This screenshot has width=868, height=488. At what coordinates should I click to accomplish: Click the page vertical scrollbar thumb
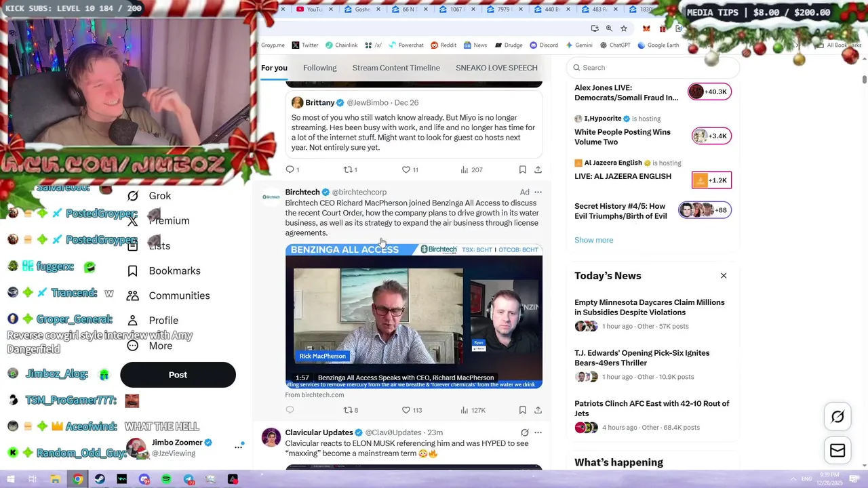864,80
